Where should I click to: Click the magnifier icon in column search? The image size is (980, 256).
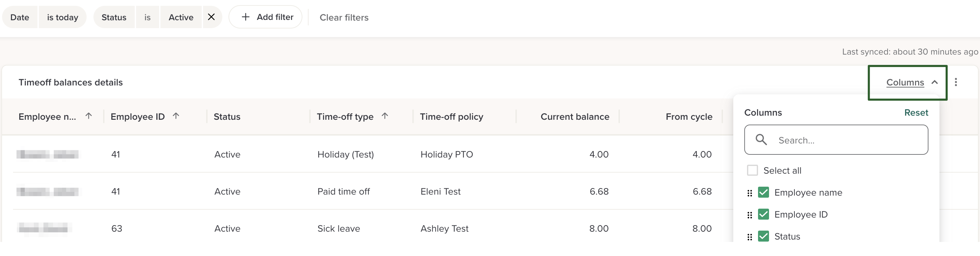tap(761, 140)
